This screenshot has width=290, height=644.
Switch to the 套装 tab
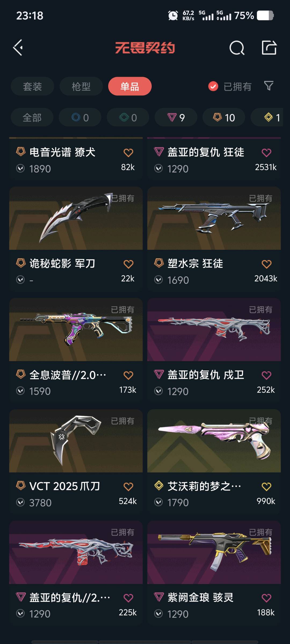(x=32, y=86)
